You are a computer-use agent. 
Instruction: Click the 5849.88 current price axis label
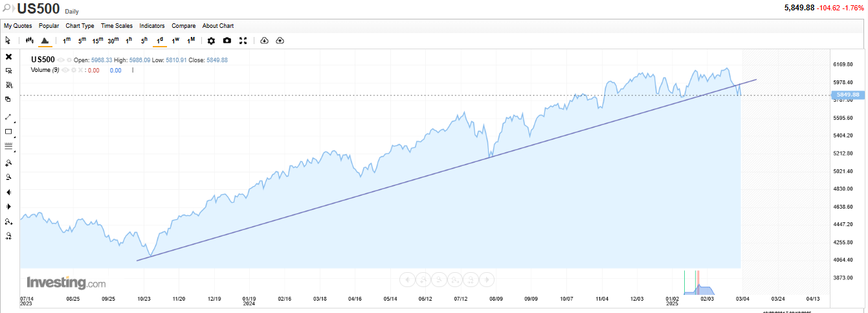point(847,95)
